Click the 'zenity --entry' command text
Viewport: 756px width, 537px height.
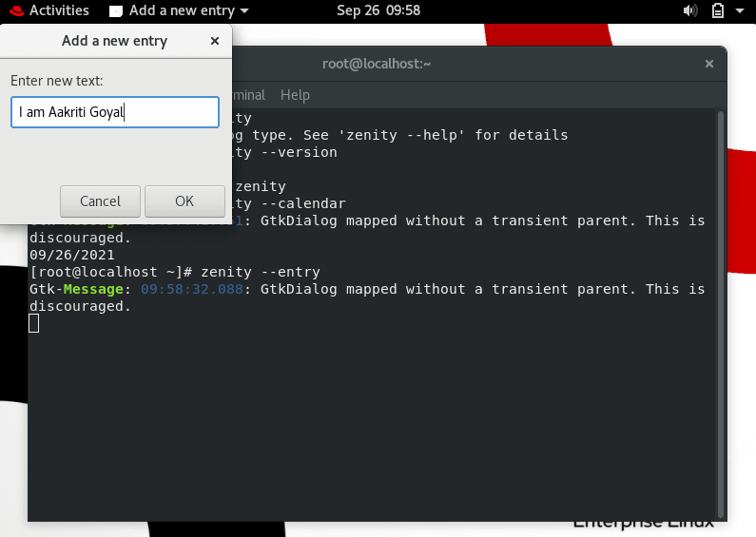click(x=261, y=273)
